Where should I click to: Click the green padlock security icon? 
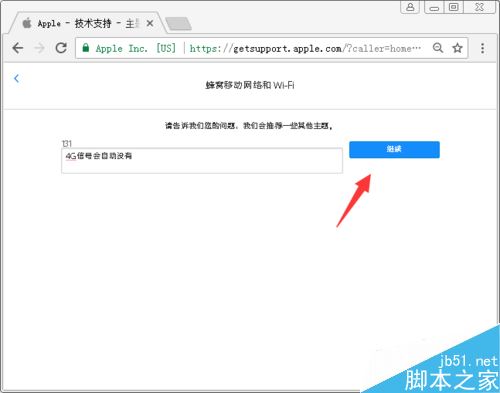tap(86, 48)
